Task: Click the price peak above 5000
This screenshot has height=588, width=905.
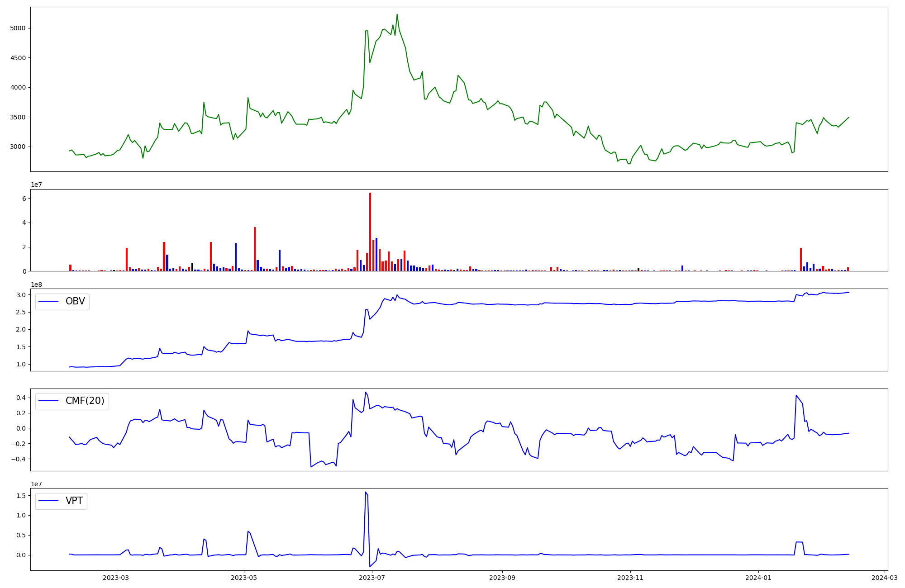Action: (397, 15)
